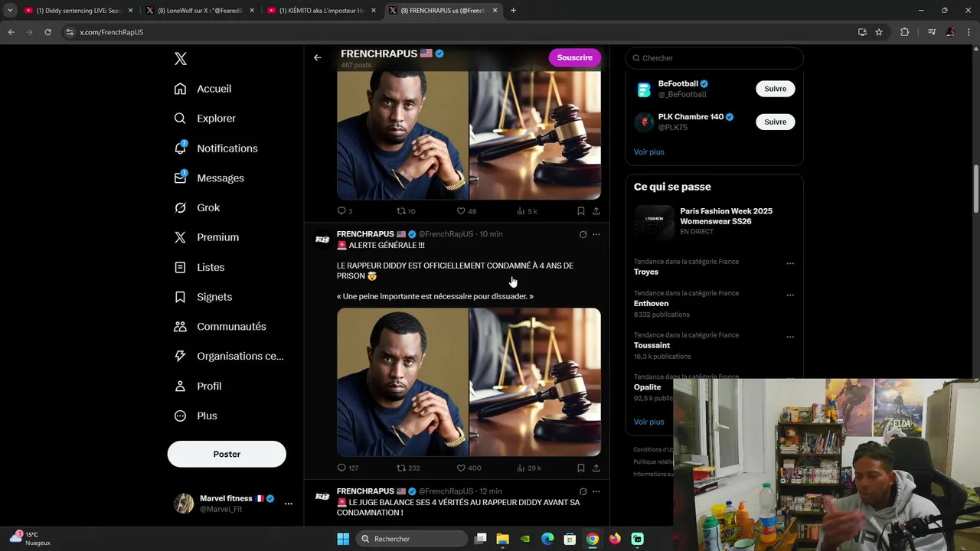Click Grok icon on 10 min post

tap(583, 235)
